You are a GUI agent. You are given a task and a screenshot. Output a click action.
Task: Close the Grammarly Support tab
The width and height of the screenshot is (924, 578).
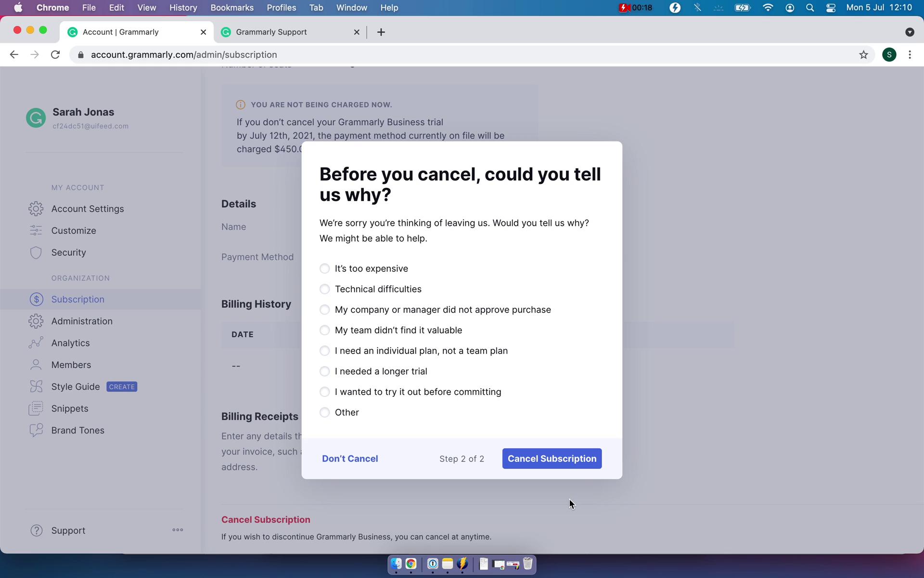357,32
